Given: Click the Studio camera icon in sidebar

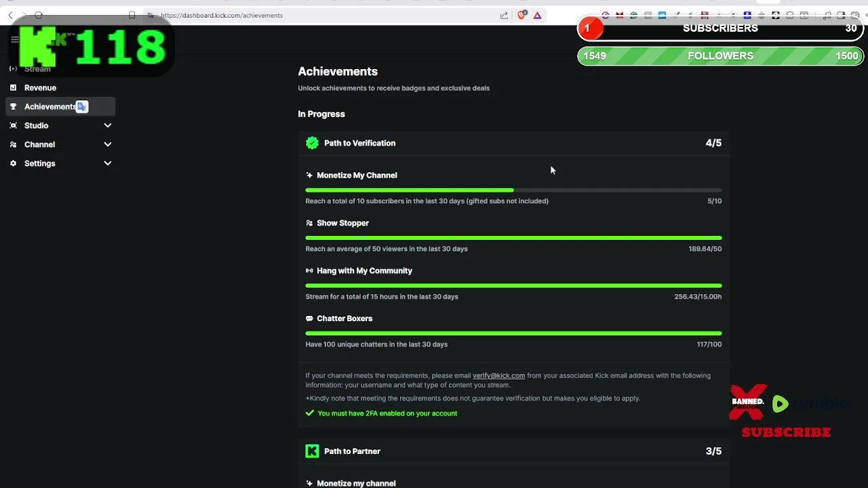Looking at the screenshot, I should pyautogui.click(x=13, y=125).
